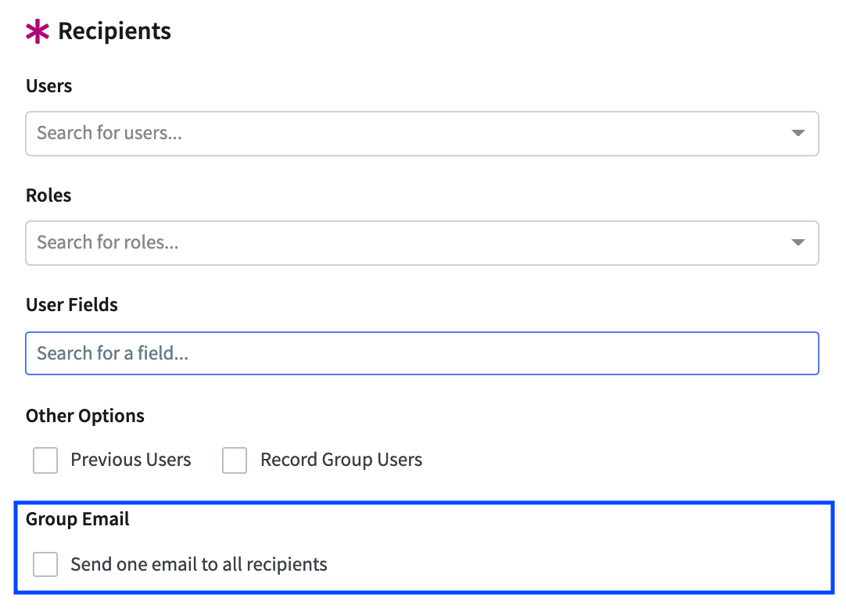846x616 pixels.
Task: Click the Recipients heading text
Action: tap(114, 31)
